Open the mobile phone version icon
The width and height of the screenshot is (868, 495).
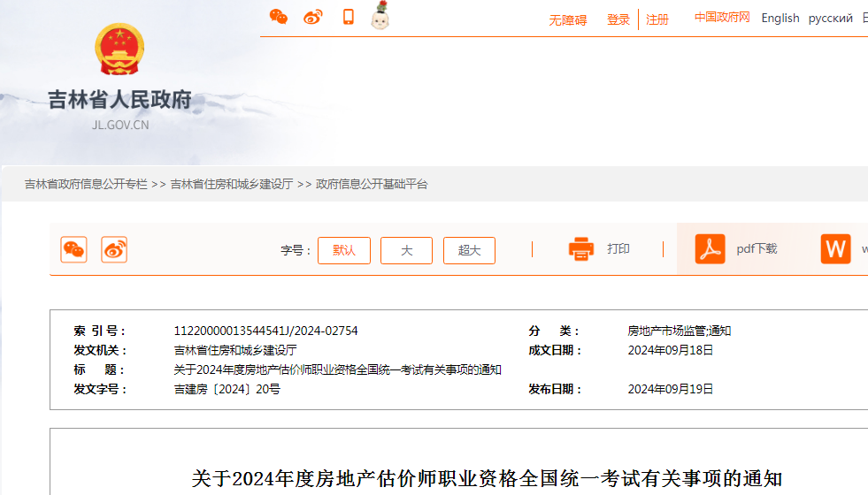[349, 17]
